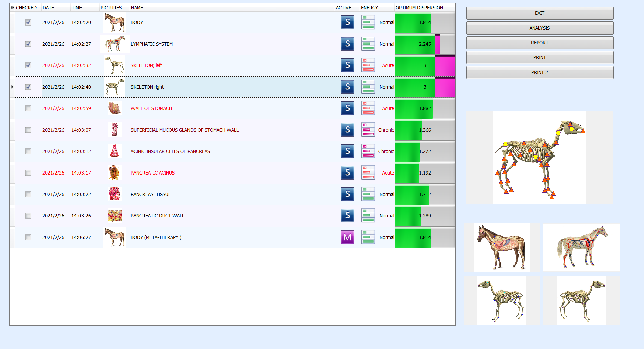Check the PANCREAS TISSUE checkbox
Viewport: 644px width, 349px height.
(x=28, y=194)
